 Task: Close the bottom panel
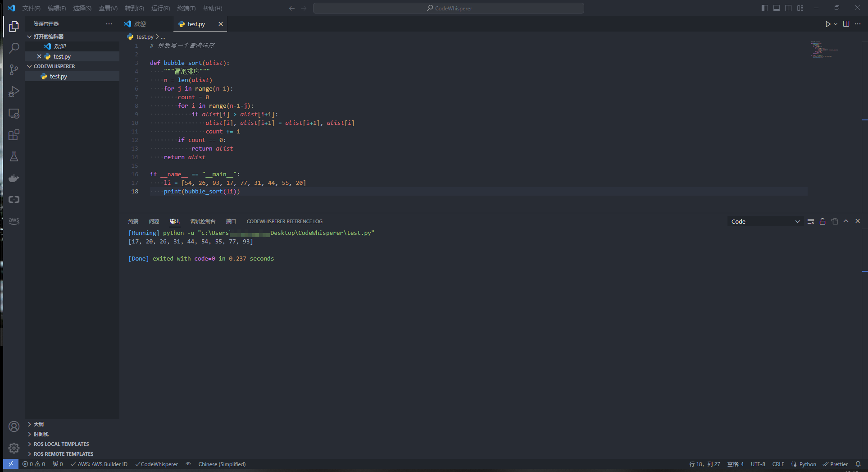(858, 221)
